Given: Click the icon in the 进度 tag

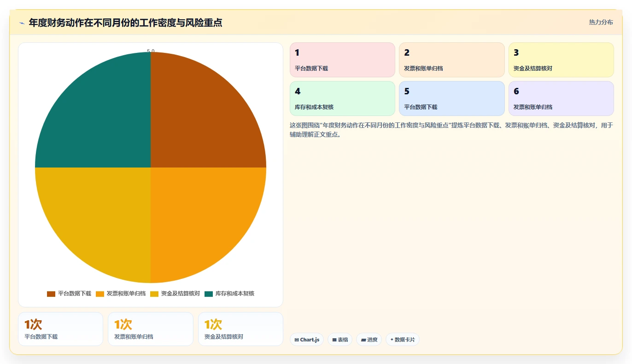Looking at the screenshot, I should [363, 340].
